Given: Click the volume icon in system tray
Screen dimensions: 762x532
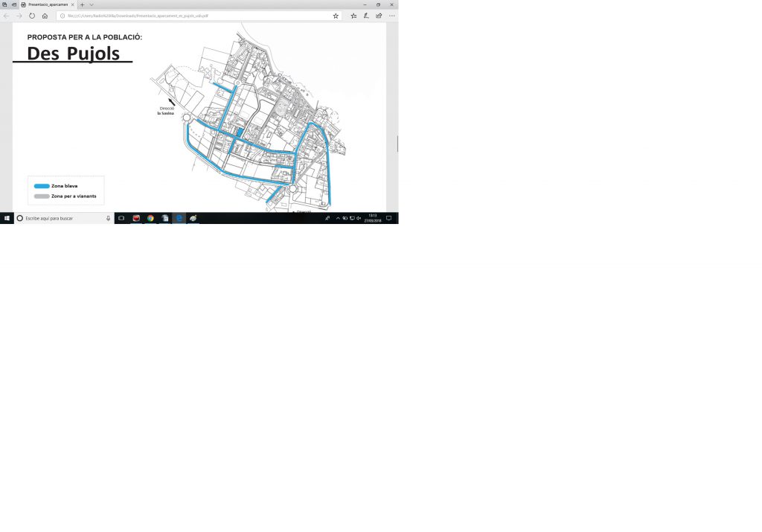Looking at the screenshot, I should (359, 218).
